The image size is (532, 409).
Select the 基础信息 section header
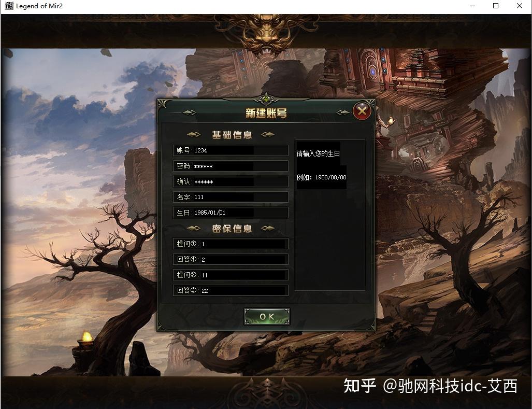coord(232,135)
